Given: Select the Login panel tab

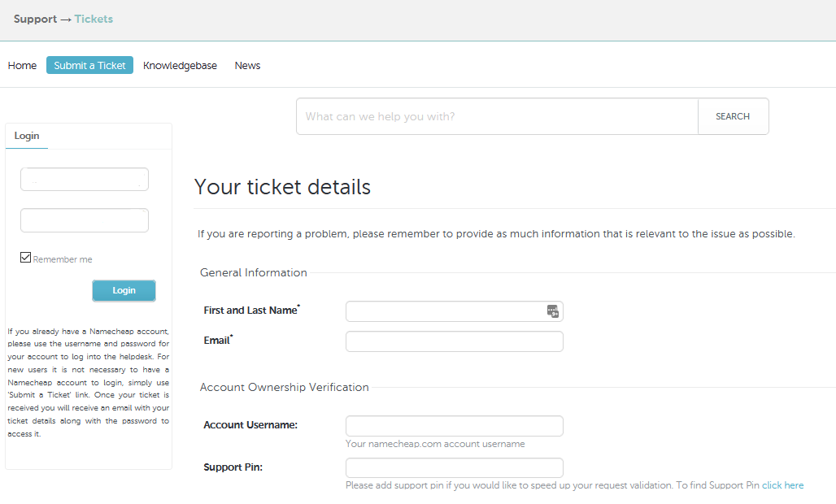Looking at the screenshot, I should [27, 136].
